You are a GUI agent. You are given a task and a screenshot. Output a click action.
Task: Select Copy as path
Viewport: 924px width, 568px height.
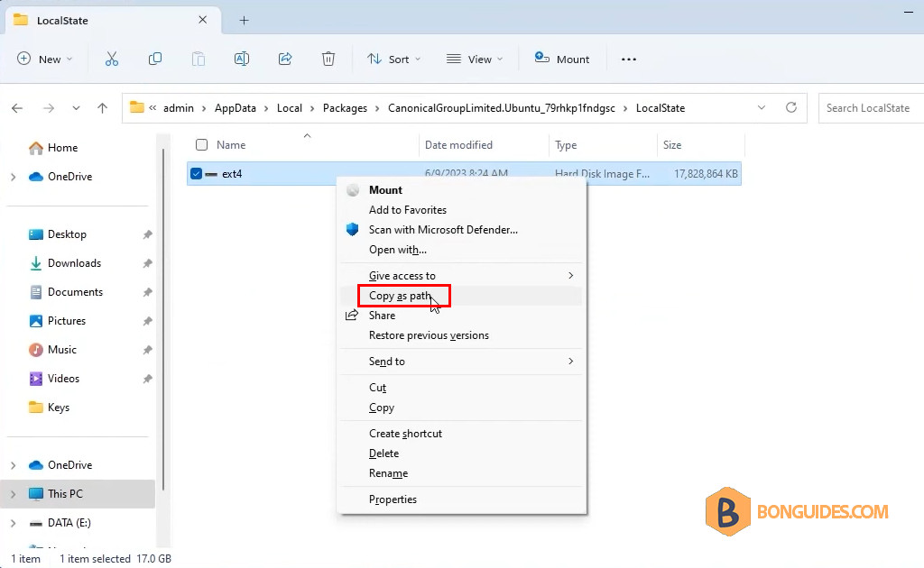[x=461, y=296]
